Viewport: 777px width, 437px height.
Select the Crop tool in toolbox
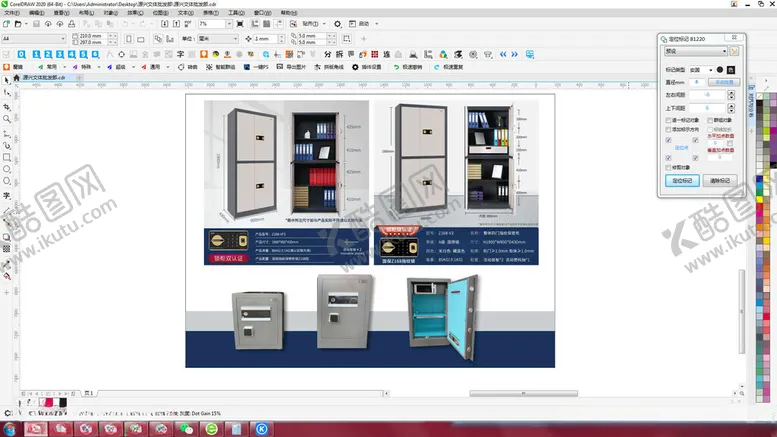point(6,106)
